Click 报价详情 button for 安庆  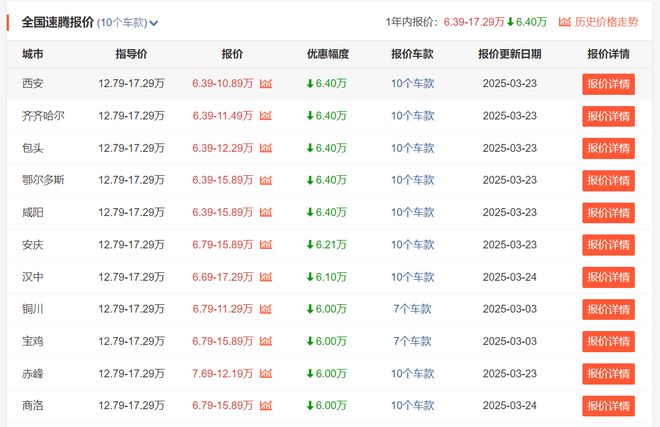pos(608,245)
